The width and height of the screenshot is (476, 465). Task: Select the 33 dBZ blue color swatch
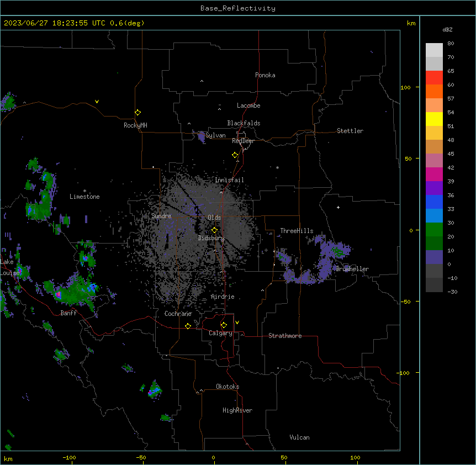point(434,202)
